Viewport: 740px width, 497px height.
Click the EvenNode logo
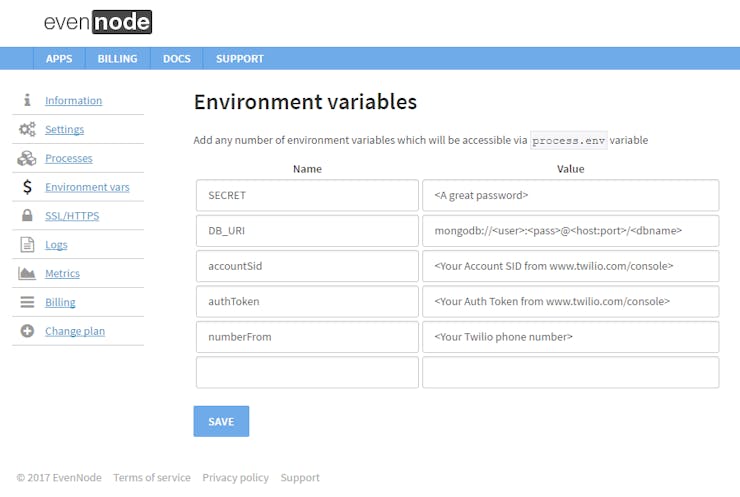click(98, 22)
